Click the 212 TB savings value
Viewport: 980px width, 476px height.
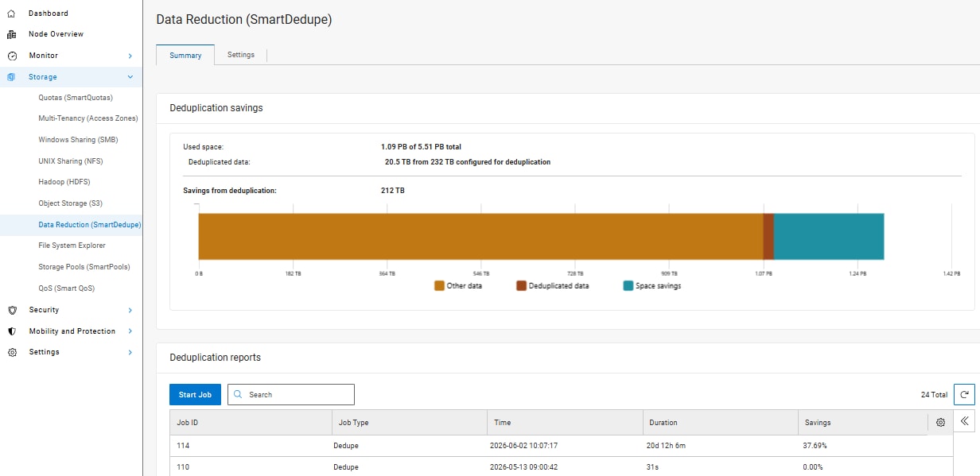pyautogui.click(x=393, y=191)
